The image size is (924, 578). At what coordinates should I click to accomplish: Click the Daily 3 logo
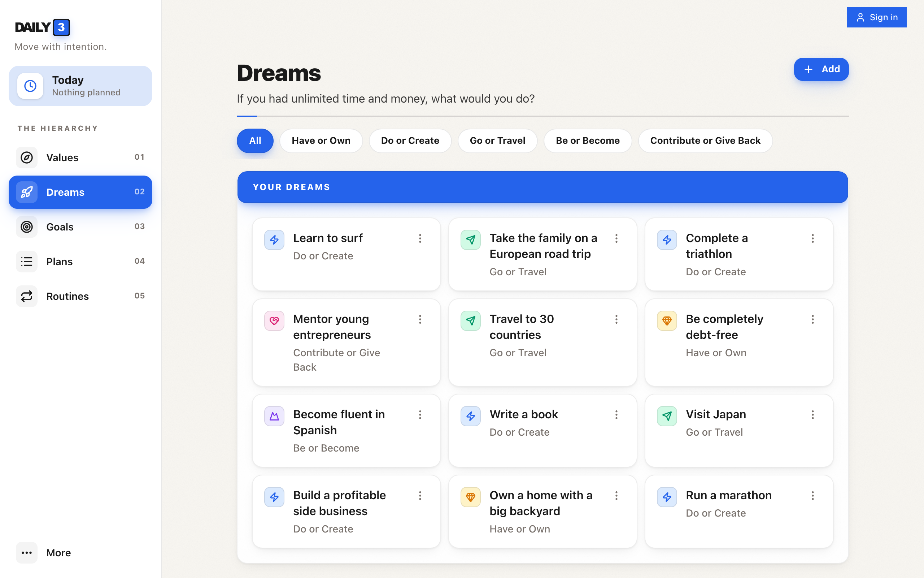pyautogui.click(x=42, y=27)
